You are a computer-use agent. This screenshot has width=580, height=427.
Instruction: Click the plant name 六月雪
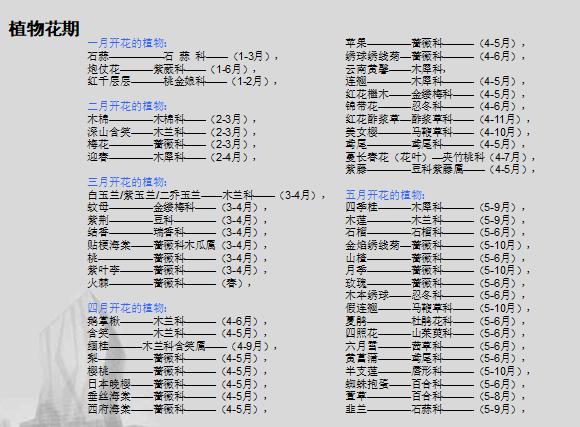[x=362, y=346]
